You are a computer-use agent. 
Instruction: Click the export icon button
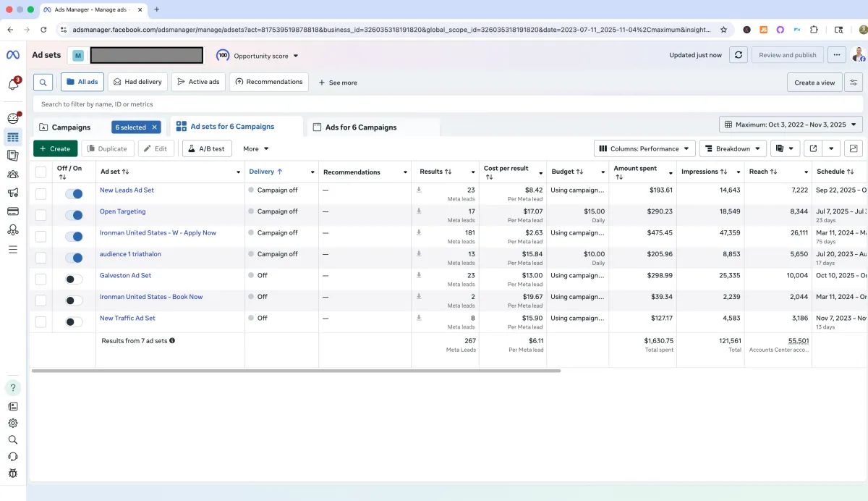pos(813,148)
